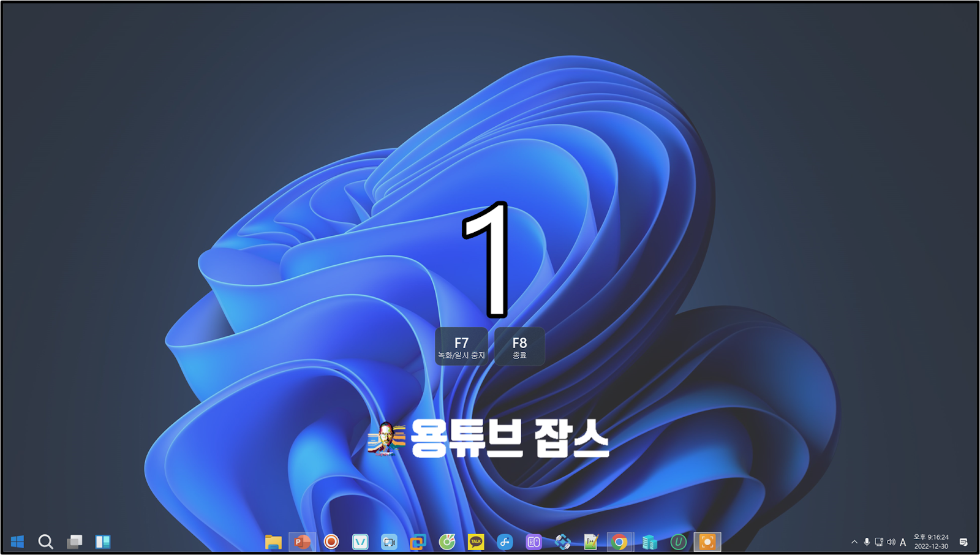Open KakaoTalk from the taskbar
Image resolution: width=980 pixels, height=555 pixels.
476,542
